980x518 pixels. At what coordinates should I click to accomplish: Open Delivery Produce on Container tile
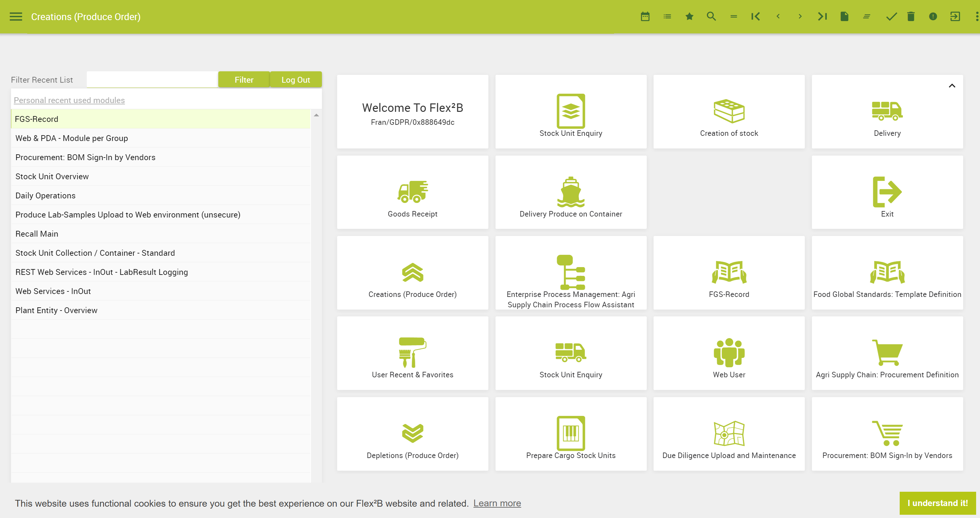coord(571,192)
